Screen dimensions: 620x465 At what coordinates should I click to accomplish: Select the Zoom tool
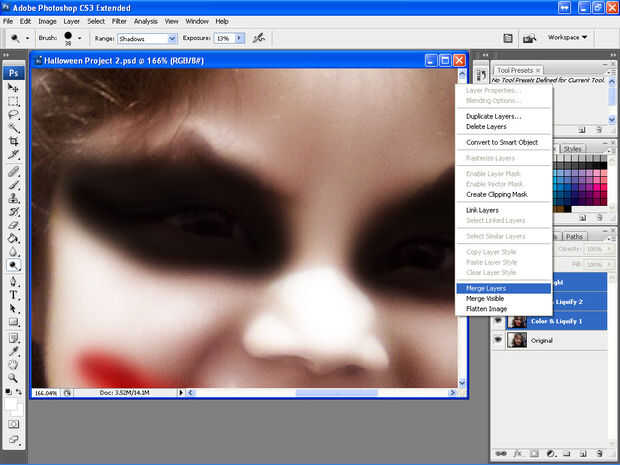click(13, 378)
